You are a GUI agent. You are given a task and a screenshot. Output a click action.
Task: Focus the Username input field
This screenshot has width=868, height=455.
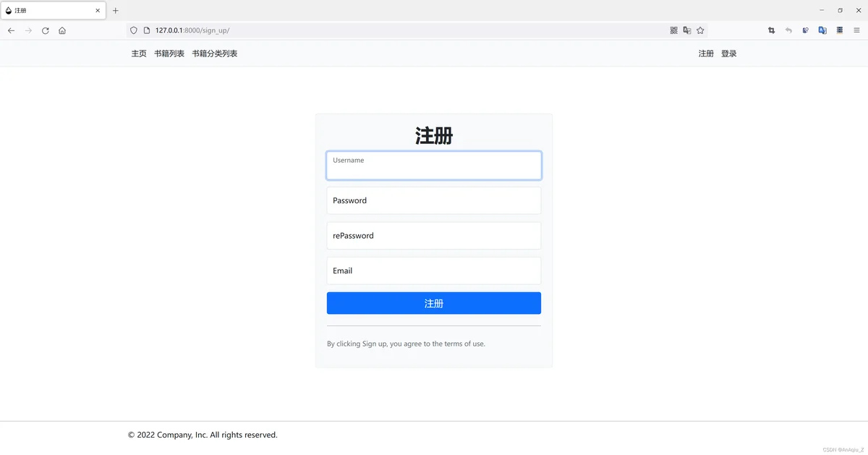[x=434, y=166]
